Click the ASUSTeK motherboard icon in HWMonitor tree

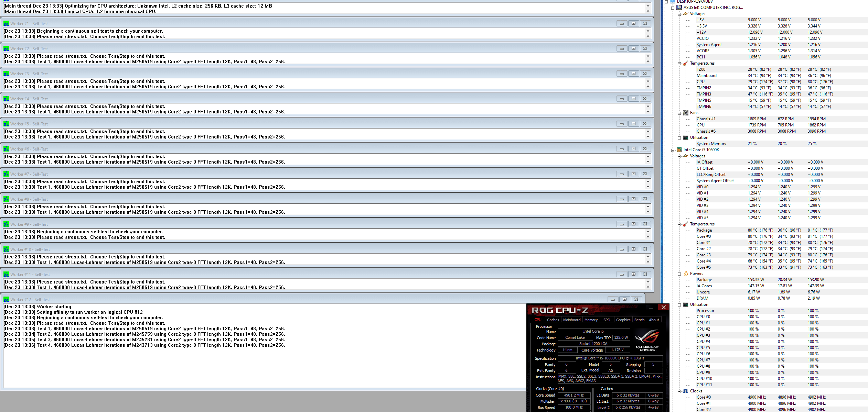(679, 7)
